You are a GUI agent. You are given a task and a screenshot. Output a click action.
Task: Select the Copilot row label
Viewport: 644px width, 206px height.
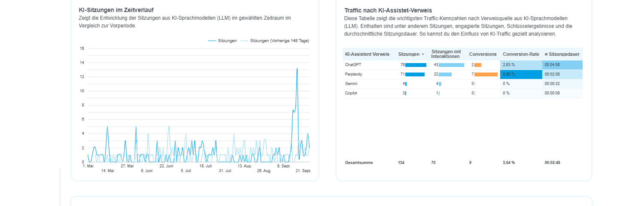click(351, 93)
